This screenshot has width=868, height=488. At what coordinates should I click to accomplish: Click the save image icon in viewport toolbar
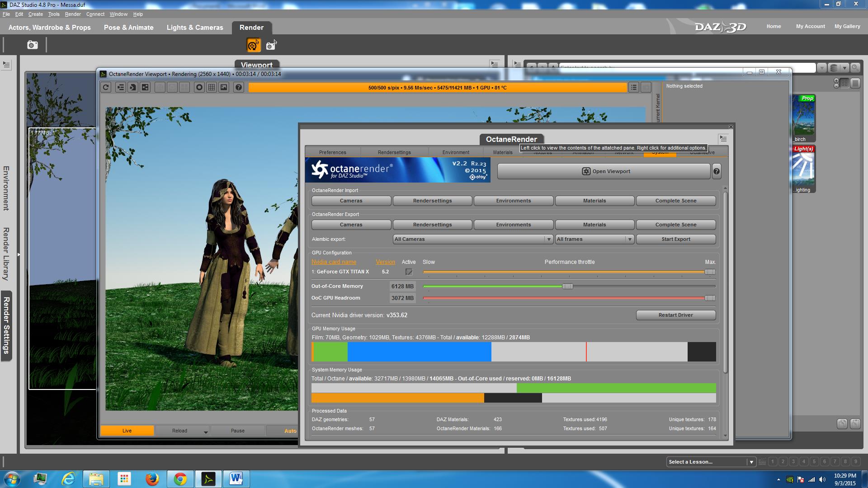click(224, 88)
